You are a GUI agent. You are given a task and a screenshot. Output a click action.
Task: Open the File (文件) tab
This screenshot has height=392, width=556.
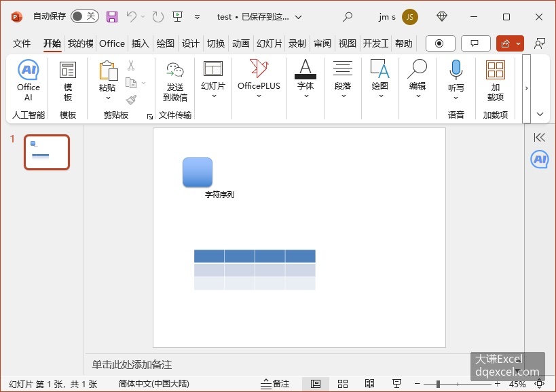[22, 43]
